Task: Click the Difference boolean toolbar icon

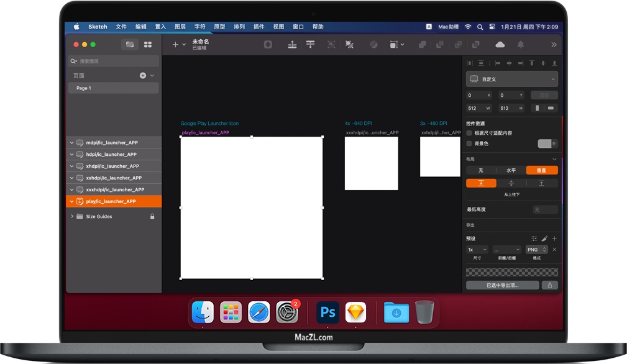Action: coord(476,44)
